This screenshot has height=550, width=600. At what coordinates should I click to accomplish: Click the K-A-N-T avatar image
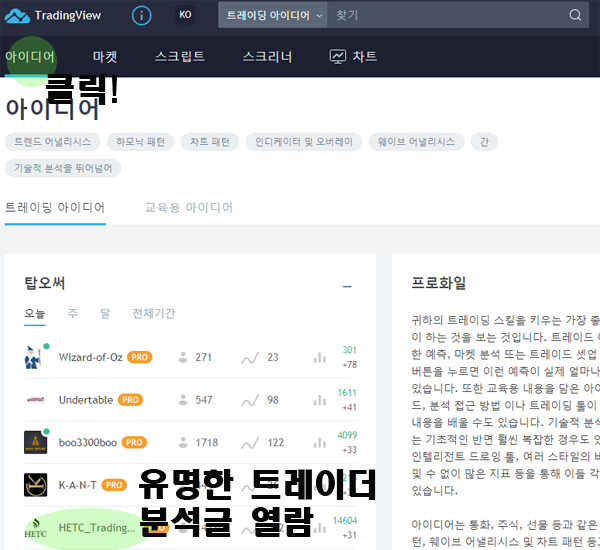pyautogui.click(x=35, y=485)
